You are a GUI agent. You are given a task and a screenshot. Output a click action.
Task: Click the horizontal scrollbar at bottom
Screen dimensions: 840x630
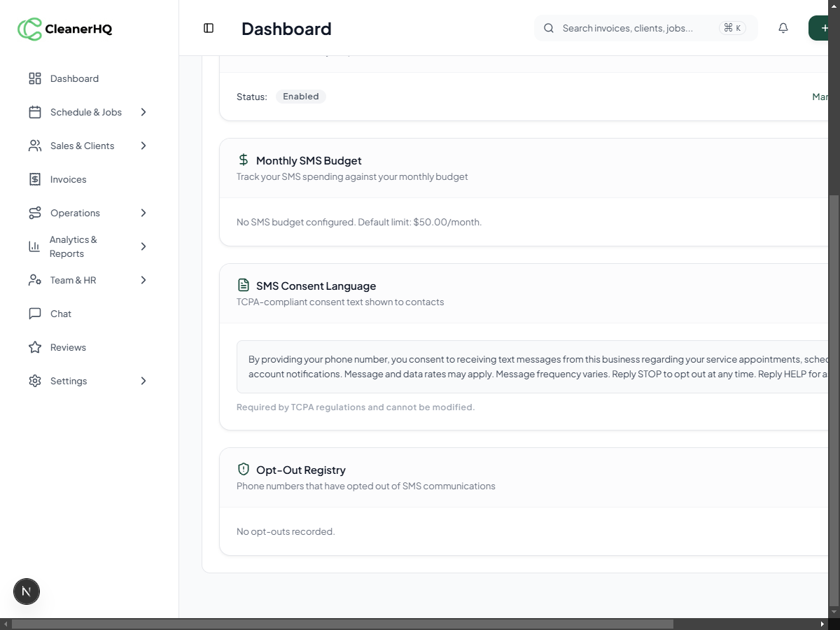click(x=343, y=624)
